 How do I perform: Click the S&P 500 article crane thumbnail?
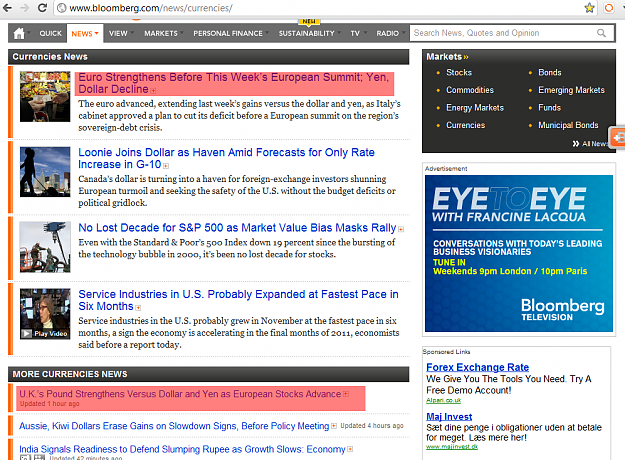[x=45, y=247]
